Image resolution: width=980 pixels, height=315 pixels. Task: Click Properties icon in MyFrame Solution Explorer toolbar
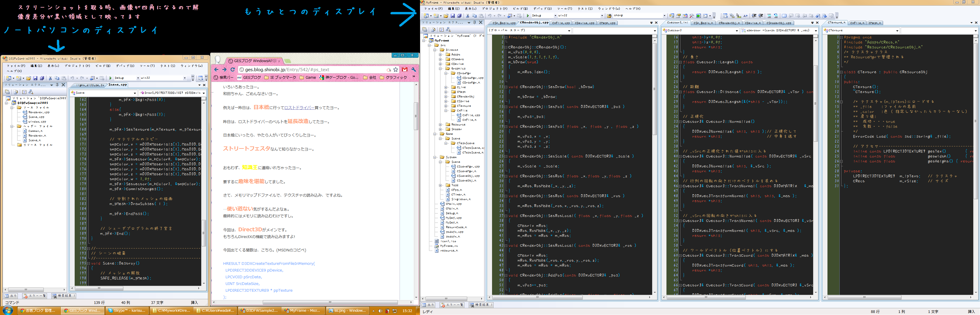425,29
